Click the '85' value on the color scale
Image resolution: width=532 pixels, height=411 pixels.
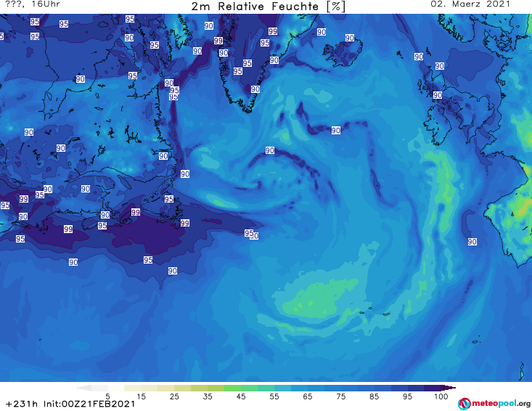(374, 396)
